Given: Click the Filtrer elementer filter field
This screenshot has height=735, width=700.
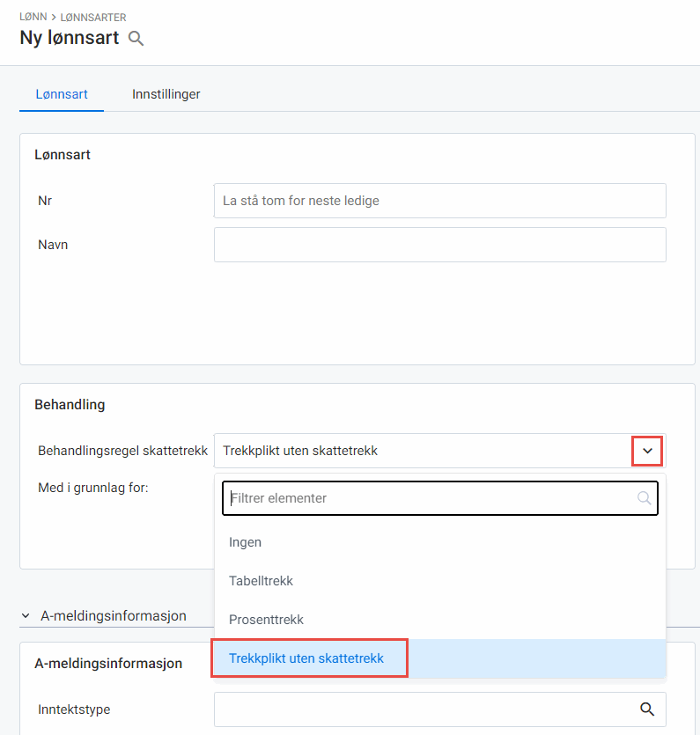Looking at the screenshot, I should pos(431,498).
